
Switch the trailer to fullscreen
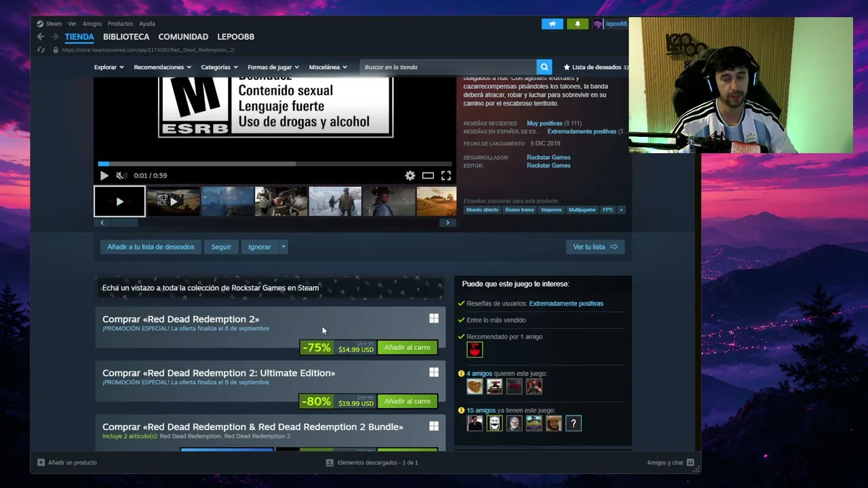pyautogui.click(x=446, y=176)
